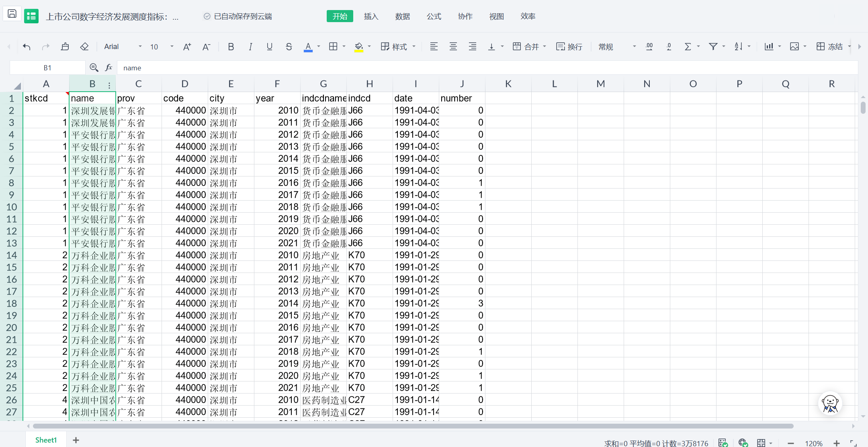
Task: Click the undo arrow icon
Action: tap(27, 47)
